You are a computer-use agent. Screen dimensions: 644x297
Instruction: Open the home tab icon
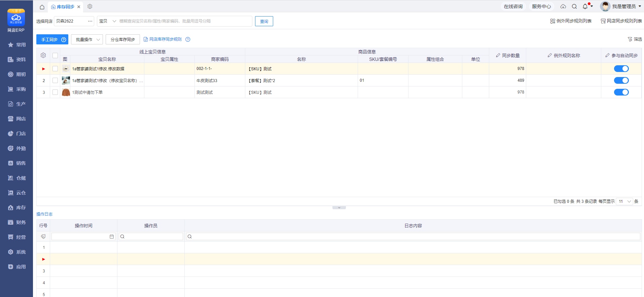coord(42,7)
